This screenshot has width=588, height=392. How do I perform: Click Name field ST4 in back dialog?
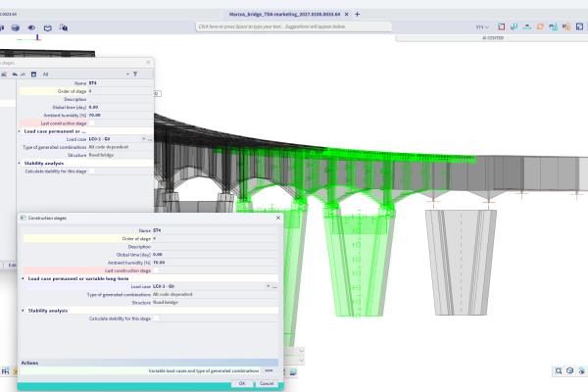click(x=121, y=83)
